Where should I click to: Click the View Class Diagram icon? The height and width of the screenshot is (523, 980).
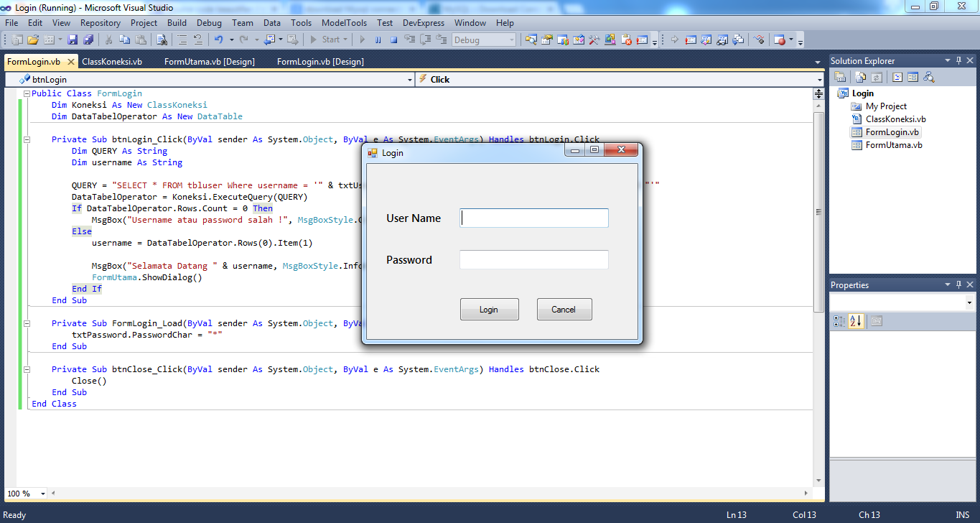coord(928,76)
